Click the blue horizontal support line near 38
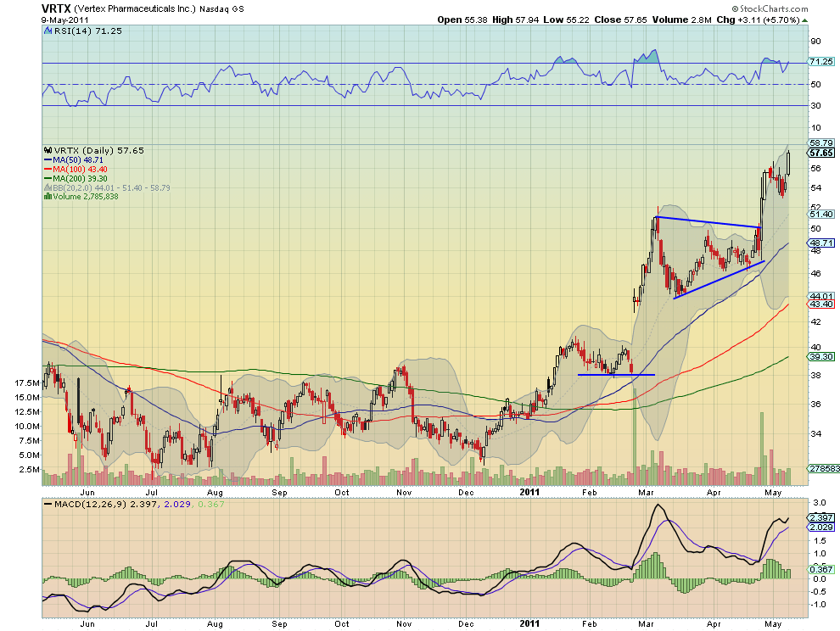 click(x=616, y=374)
